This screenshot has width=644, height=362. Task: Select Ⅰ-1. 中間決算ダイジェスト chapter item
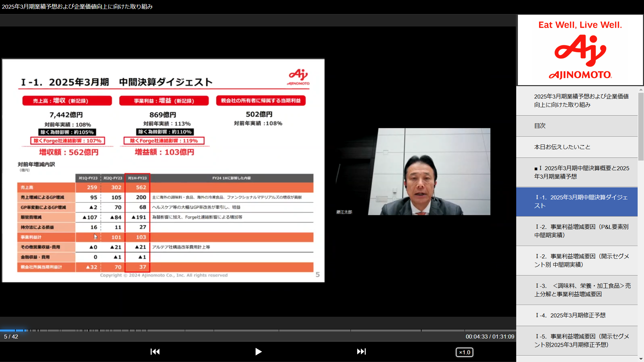tap(577, 201)
